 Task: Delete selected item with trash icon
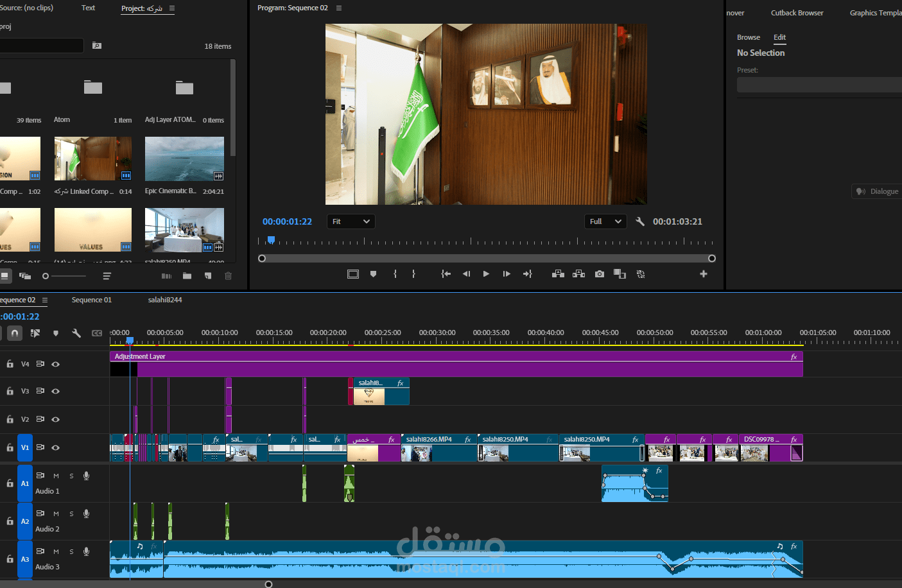(x=228, y=276)
